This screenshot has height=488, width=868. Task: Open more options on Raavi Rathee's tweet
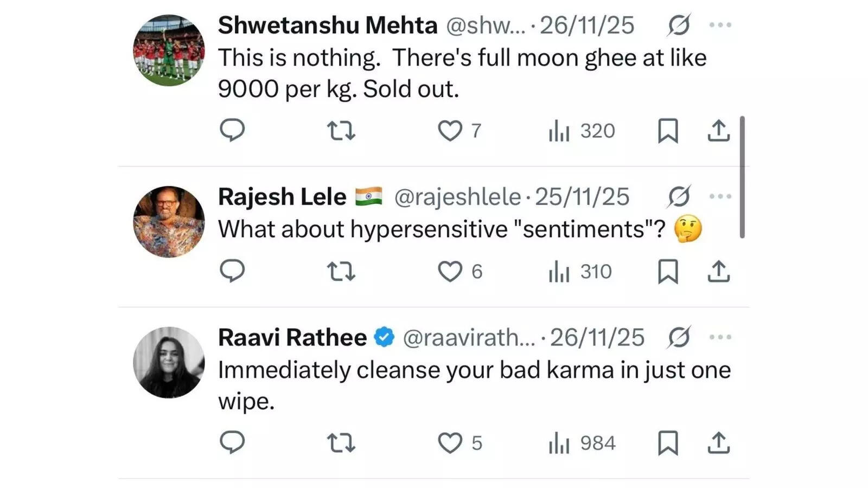tap(720, 337)
